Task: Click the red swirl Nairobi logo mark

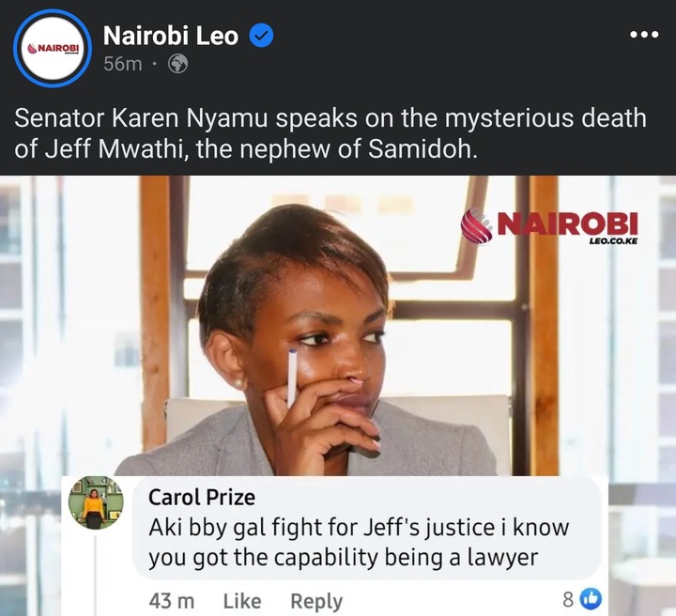Action: point(477,226)
